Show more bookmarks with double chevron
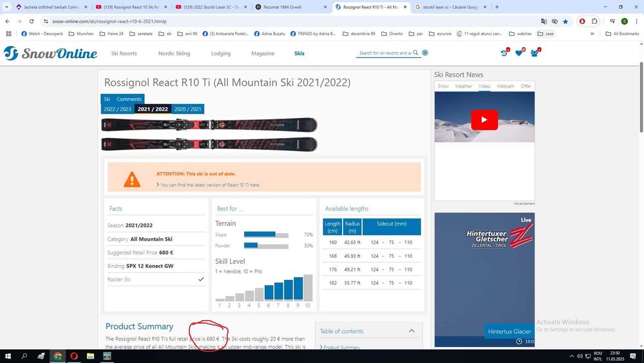The width and height of the screenshot is (644, 363). 592,34
